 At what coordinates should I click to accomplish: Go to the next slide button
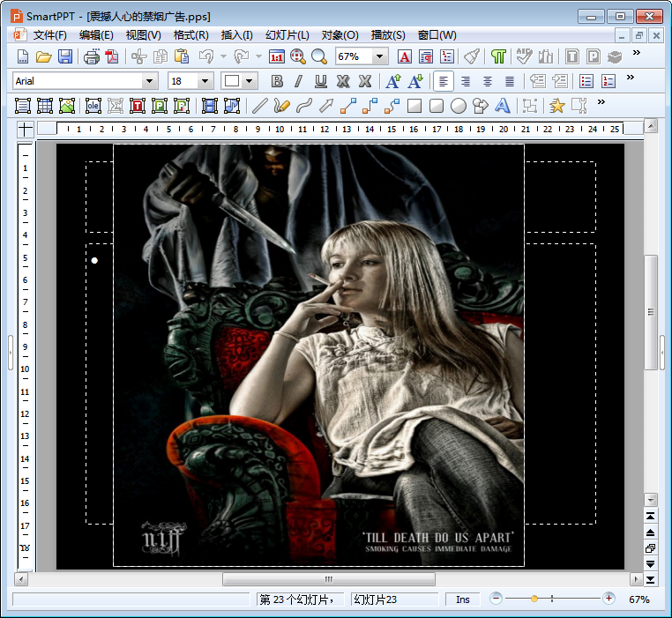(x=650, y=564)
